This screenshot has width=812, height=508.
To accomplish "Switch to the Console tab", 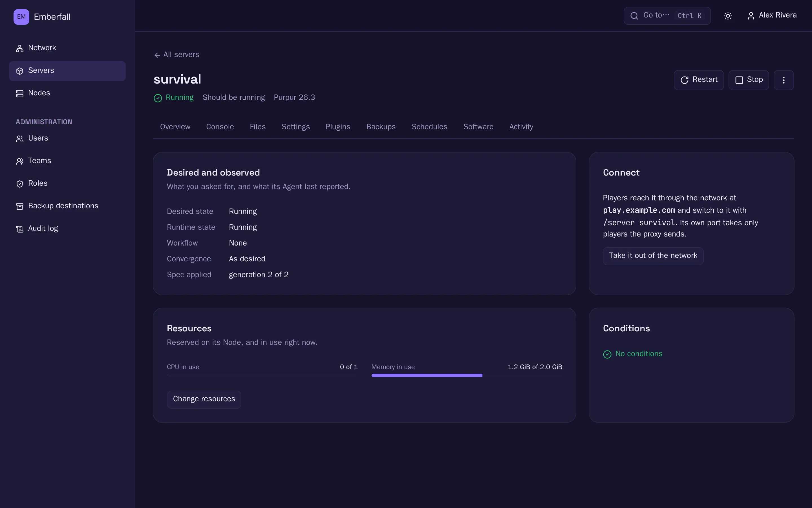I will pyautogui.click(x=220, y=127).
